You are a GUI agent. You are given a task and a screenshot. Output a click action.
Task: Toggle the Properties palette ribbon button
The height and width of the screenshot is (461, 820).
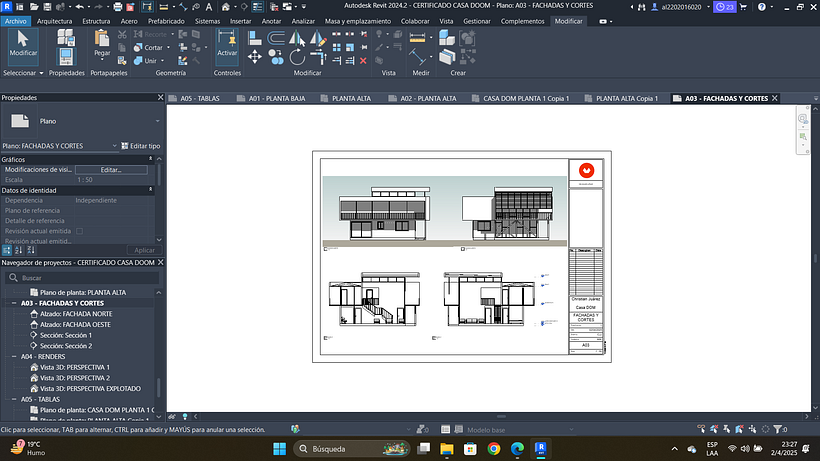click(66, 56)
